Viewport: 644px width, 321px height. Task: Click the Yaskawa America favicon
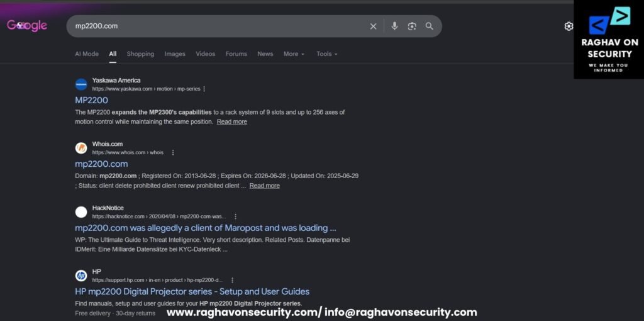tap(81, 84)
